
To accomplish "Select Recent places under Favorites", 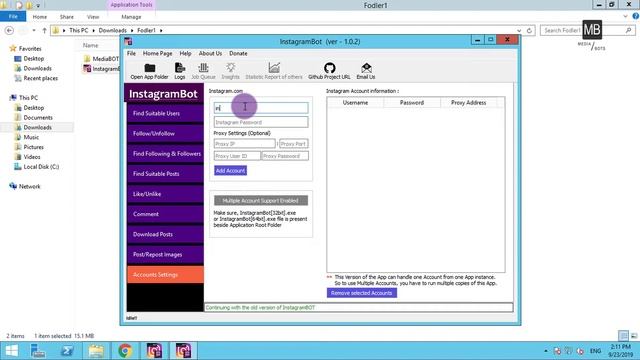I will [40, 78].
